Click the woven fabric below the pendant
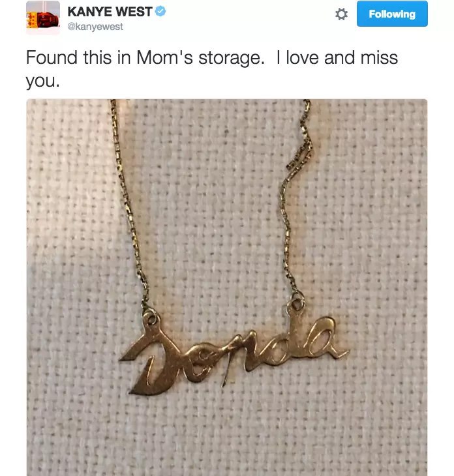This screenshot has width=454, height=476. coord(227,434)
